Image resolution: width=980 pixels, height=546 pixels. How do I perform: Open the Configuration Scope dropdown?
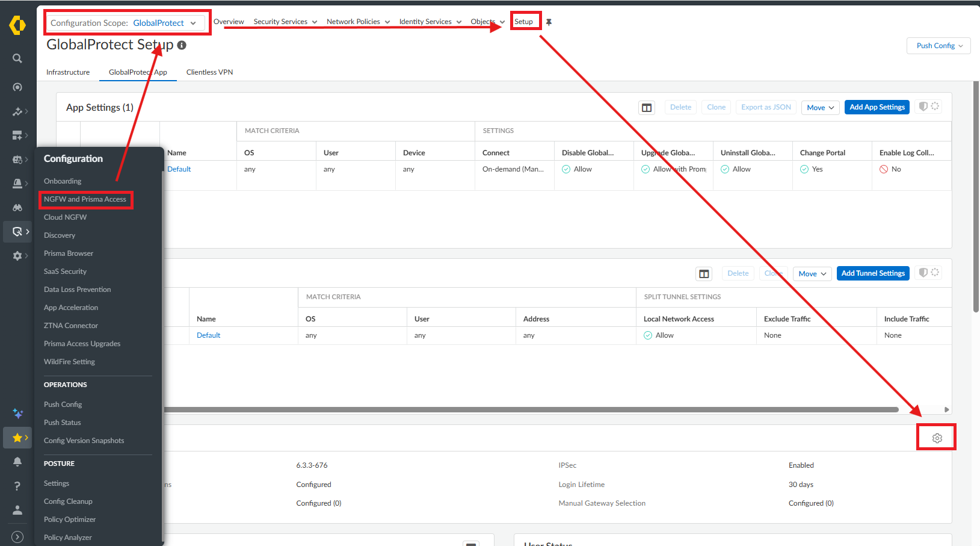tap(125, 23)
